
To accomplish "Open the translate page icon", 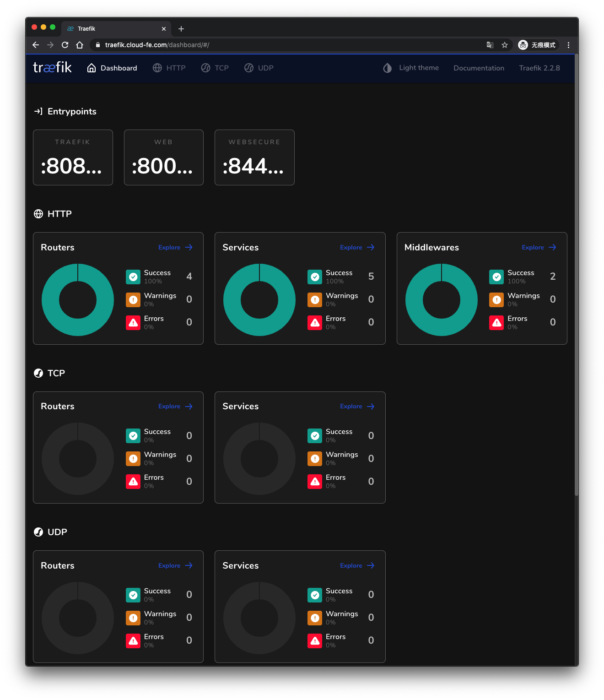I will point(490,45).
